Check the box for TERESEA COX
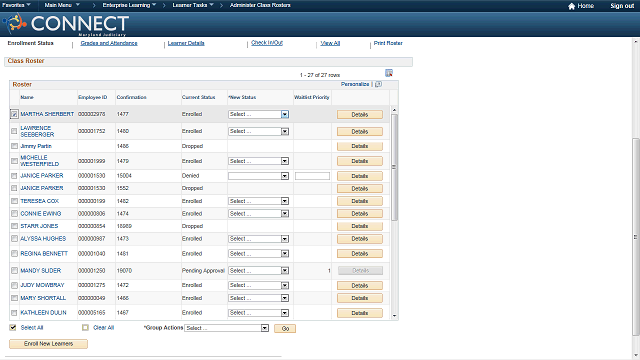The image size is (640, 360). pyautogui.click(x=14, y=201)
